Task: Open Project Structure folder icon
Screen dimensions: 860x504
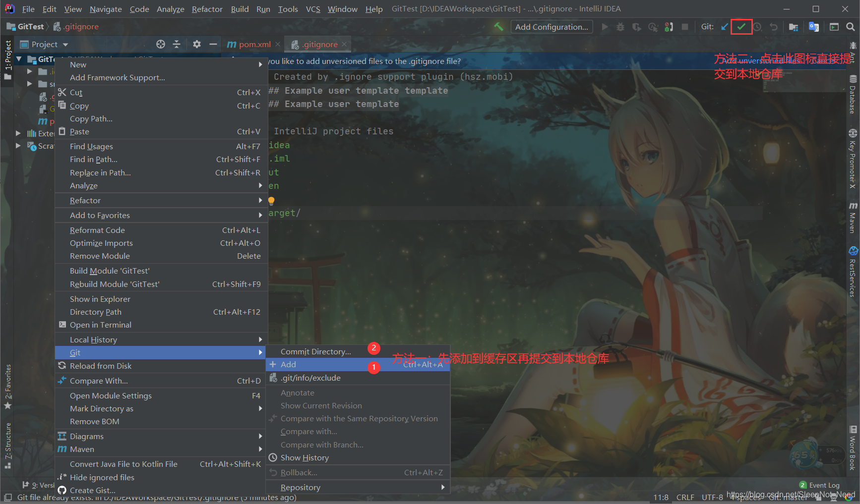Action: pos(794,27)
